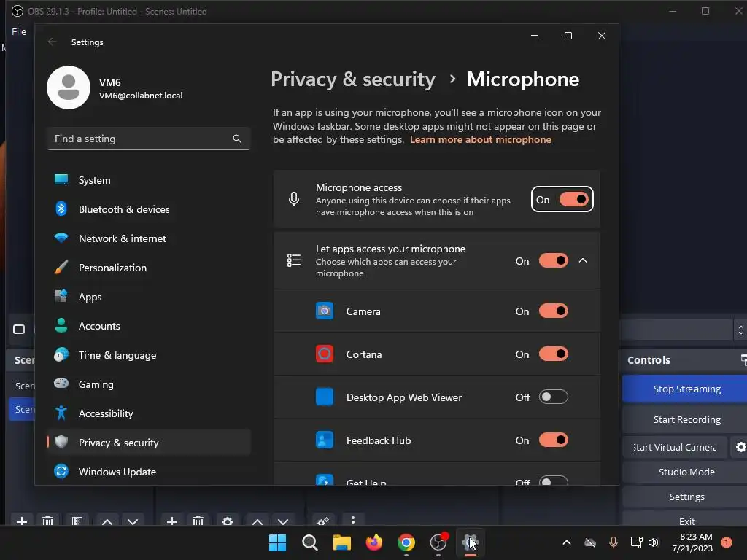Open Google Chrome from taskbar
Image resolution: width=747 pixels, height=560 pixels.
[x=406, y=542]
